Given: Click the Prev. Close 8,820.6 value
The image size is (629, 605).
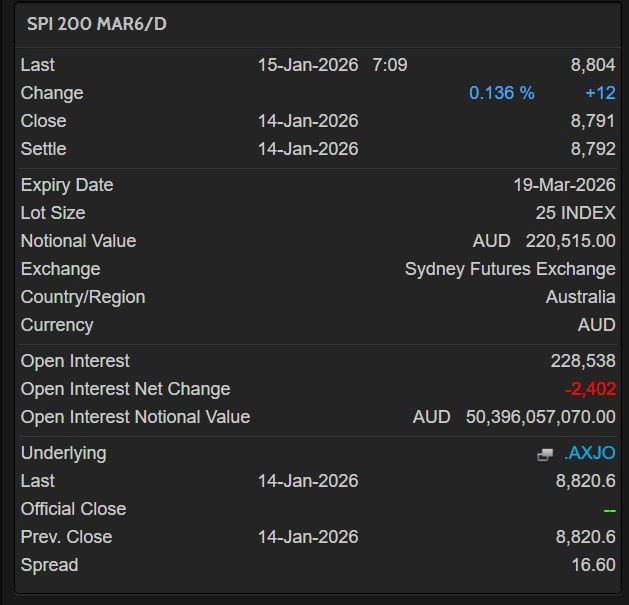Looking at the screenshot, I should pos(586,537).
